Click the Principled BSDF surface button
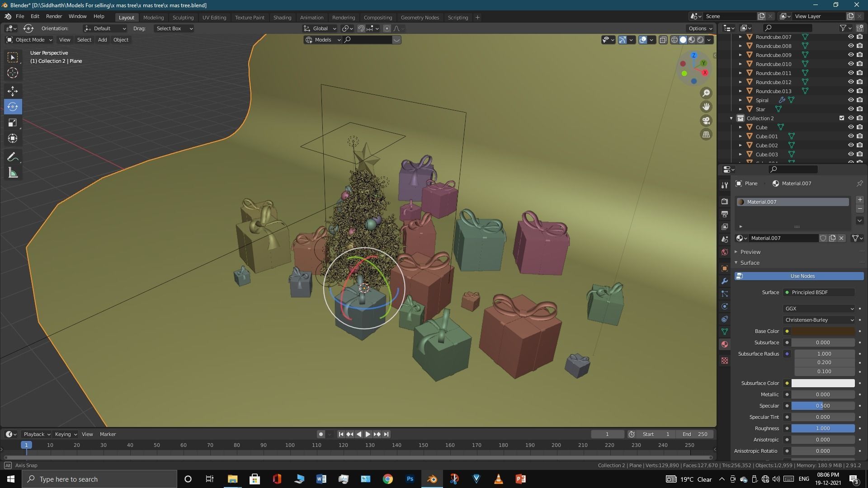868x488 pixels. pyautogui.click(x=819, y=292)
